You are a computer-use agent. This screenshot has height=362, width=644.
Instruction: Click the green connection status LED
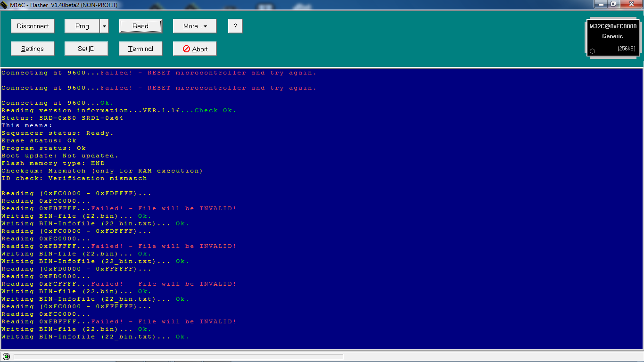(x=6, y=356)
